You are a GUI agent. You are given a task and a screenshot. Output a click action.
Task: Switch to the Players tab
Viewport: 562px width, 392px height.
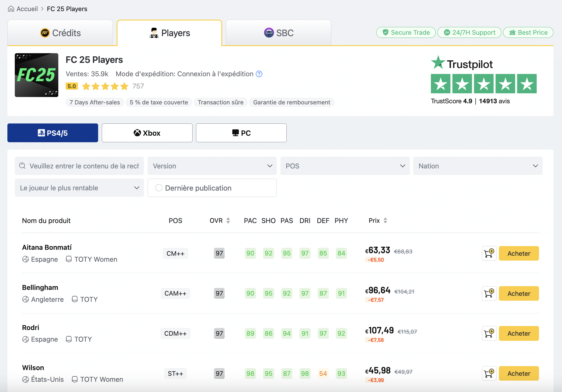(x=170, y=33)
